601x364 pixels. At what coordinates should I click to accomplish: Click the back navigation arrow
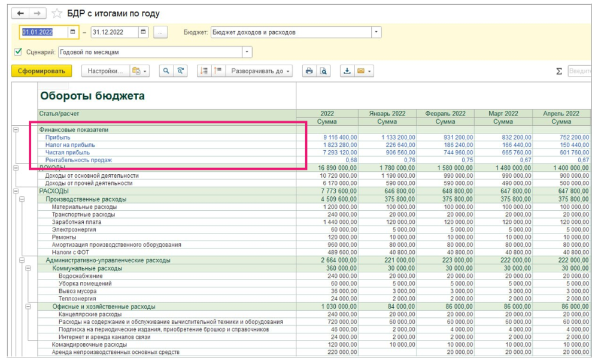click(x=20, y=13)
